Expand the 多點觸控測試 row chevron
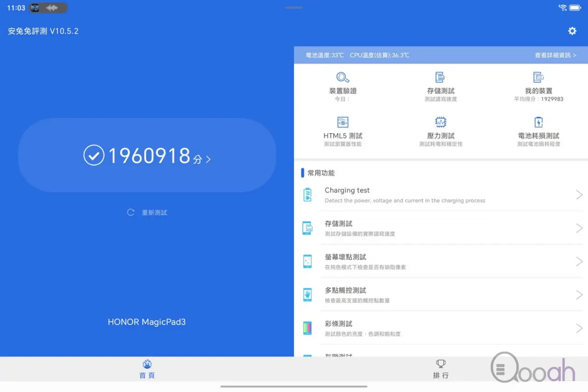This screenshot has width=588, height=392. click(x=579, y=295)
